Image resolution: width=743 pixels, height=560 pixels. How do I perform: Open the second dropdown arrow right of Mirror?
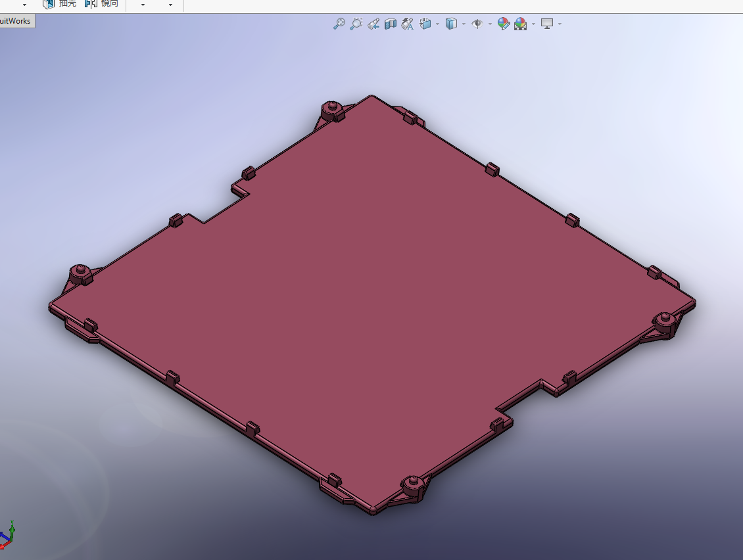click(x=170, y=5)
